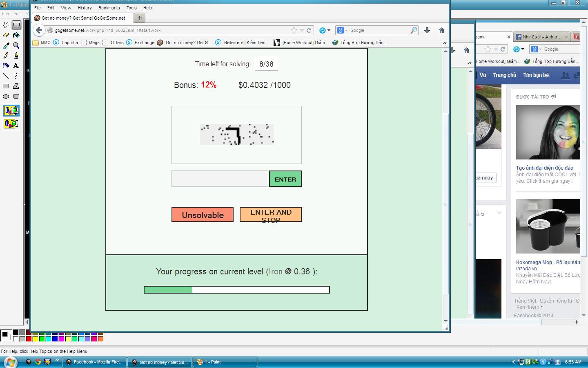Select the Text tool in Paint
Viewport: 588px width, 368px height.
(16, 65)
